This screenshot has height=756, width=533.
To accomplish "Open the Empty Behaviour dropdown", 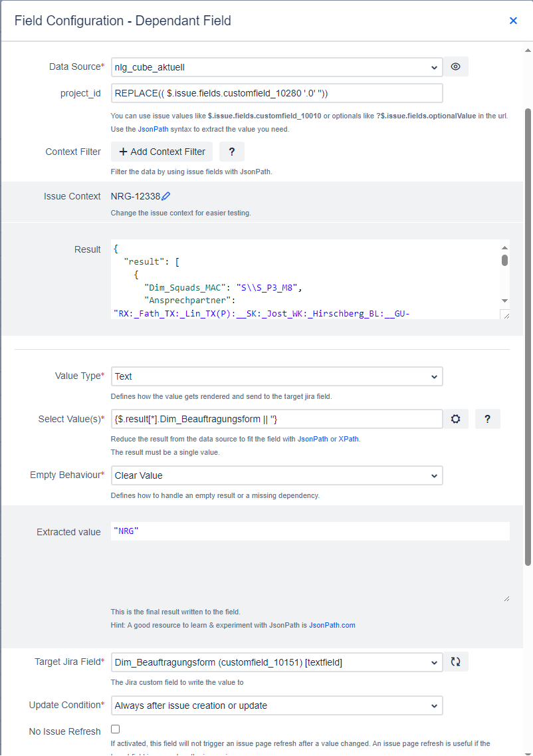I will 276,475.
